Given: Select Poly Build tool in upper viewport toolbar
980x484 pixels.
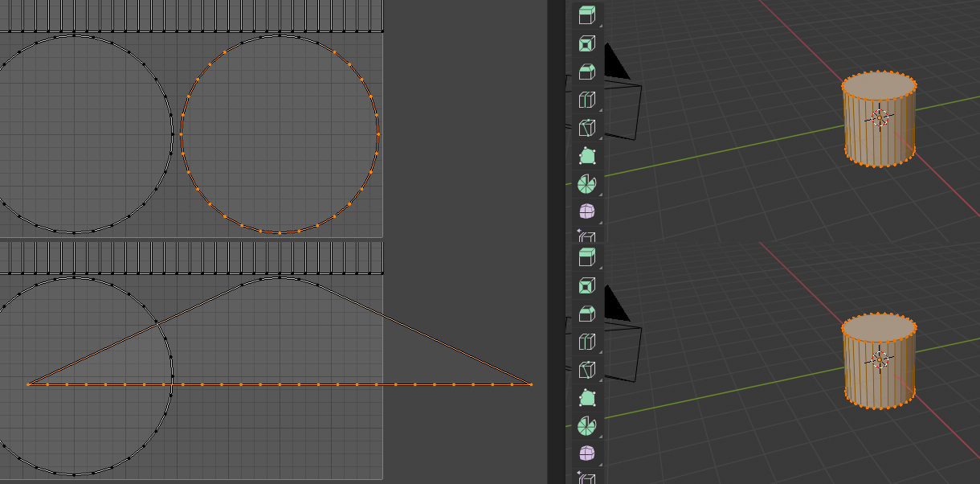Looking at the screenshot, I should click(x=587, y=156).
